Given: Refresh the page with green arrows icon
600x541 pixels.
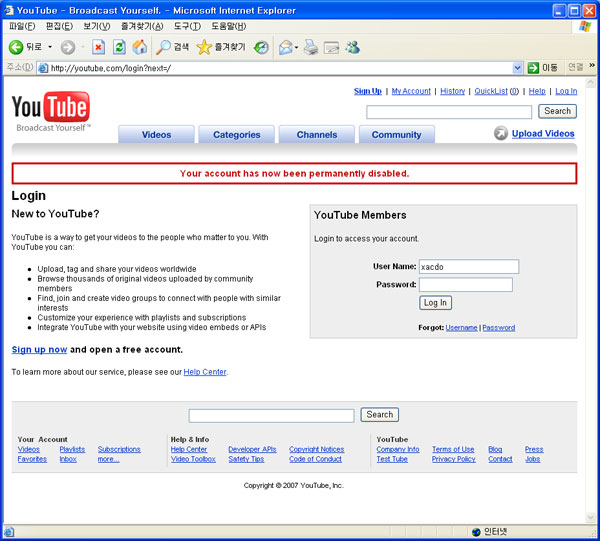Looking at the screenshot, I should [119, 47].
